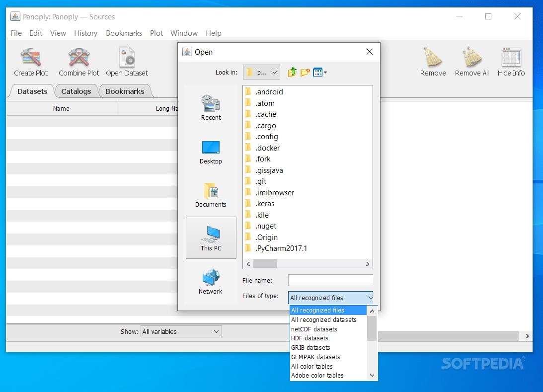
Task: Choose GEMPAK datasets file type
Action: pyautogui.click(x=328, y=357)
